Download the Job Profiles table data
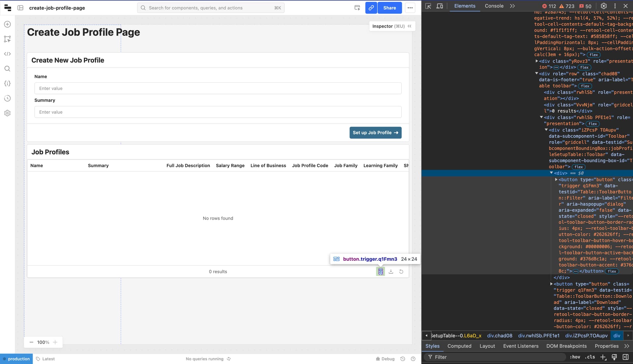This screenshot has width=633, height=364. (391, 271)
